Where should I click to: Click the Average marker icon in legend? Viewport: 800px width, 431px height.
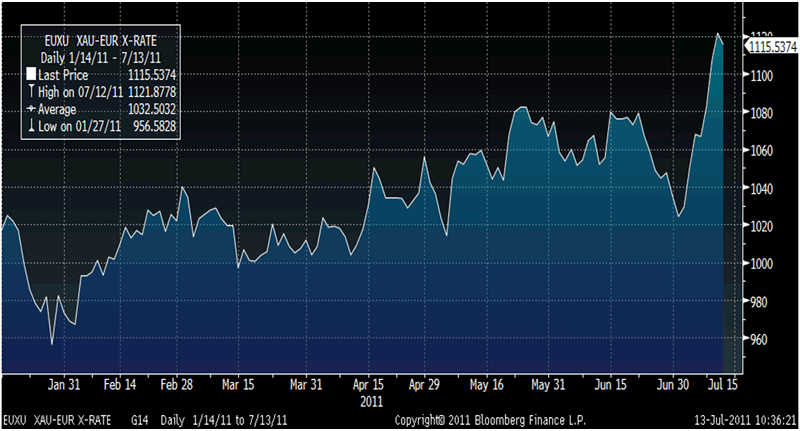coord(31,109)
